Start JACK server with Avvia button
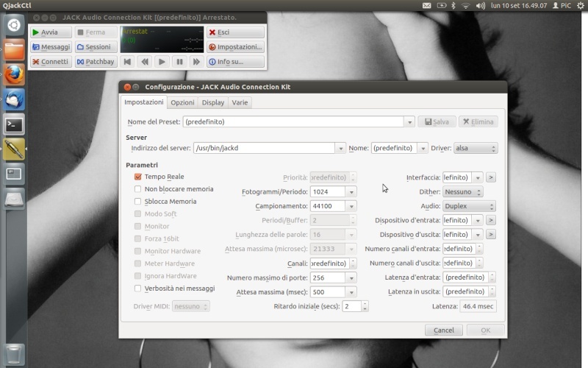588x368 pixels. [51, 32]
